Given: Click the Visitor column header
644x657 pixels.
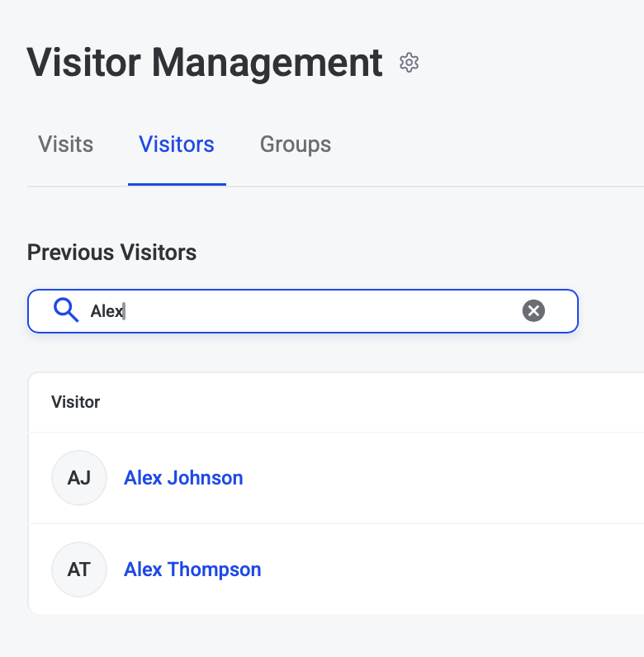Looking at the screenshot, I should pos(76,402).
